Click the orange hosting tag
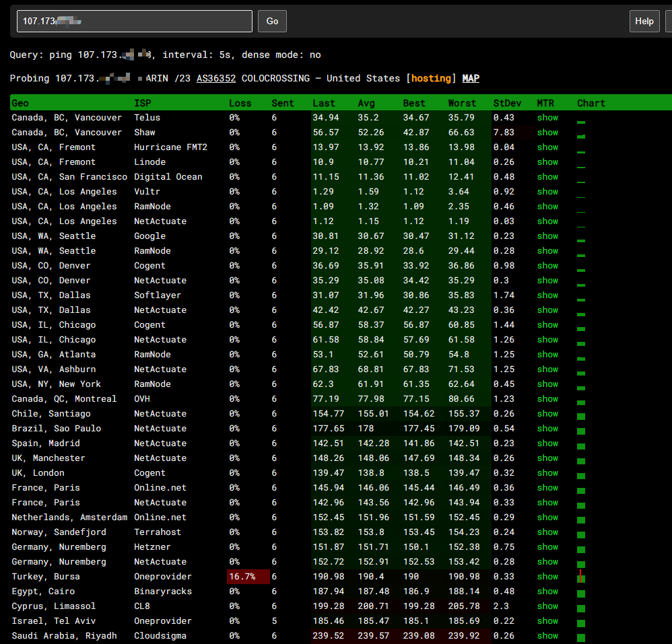Screen dimensions: 672x644 click(431, 78)
